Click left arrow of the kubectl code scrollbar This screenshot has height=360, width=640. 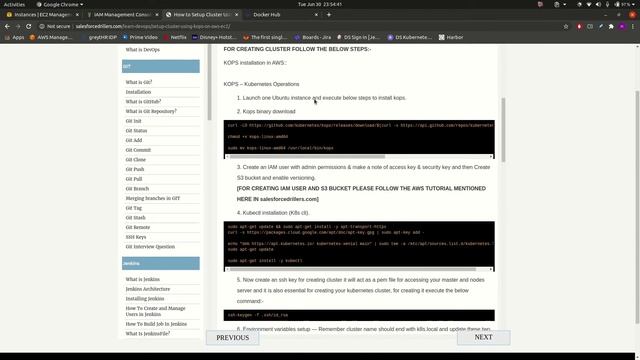click(x=227, y=269)
